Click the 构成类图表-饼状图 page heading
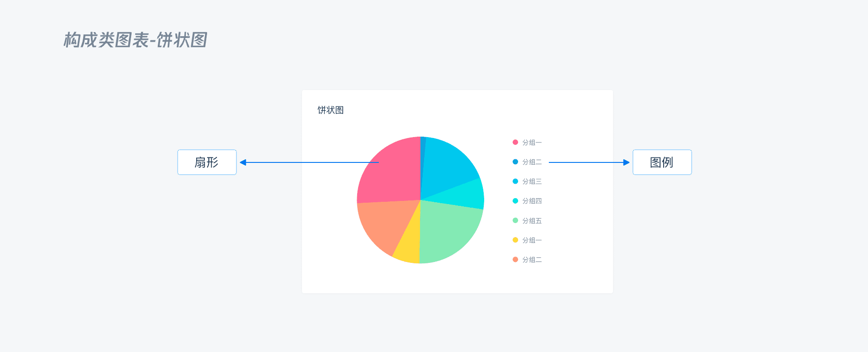Viewport: 868px width, 352px height. [x=135, y=40]
